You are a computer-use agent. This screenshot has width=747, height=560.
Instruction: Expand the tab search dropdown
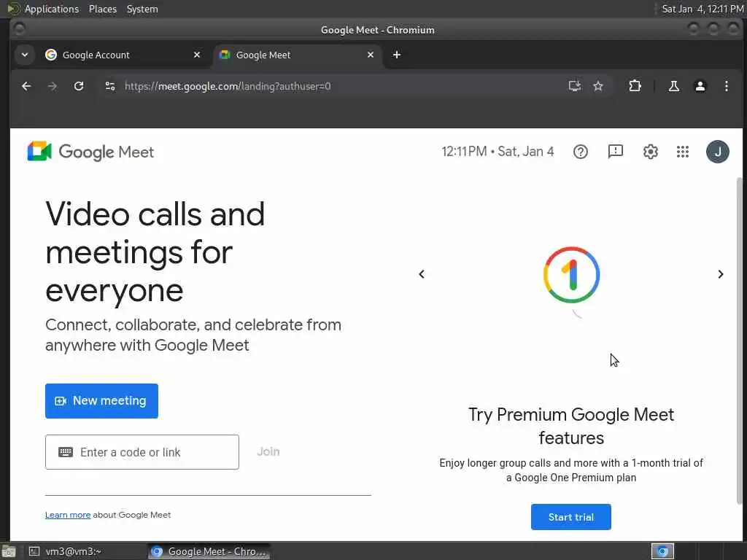coord(25,55)
